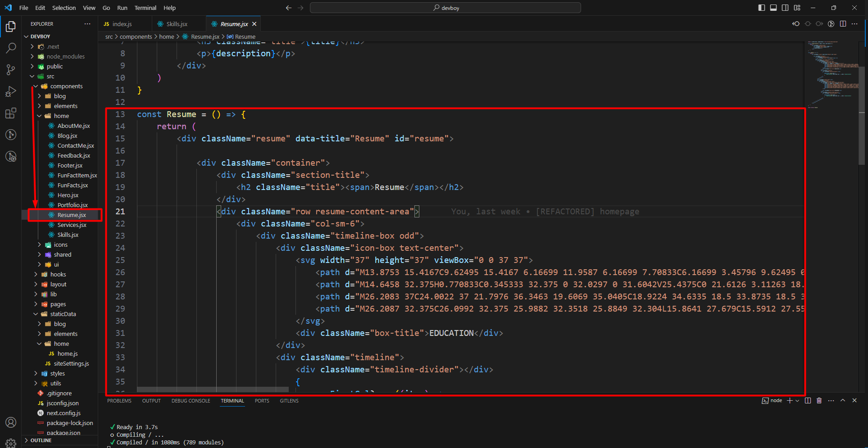This screenshot has height=448, width=868.
Task: Open the Search view in activity bar
Action: click(x=11, y=48)
